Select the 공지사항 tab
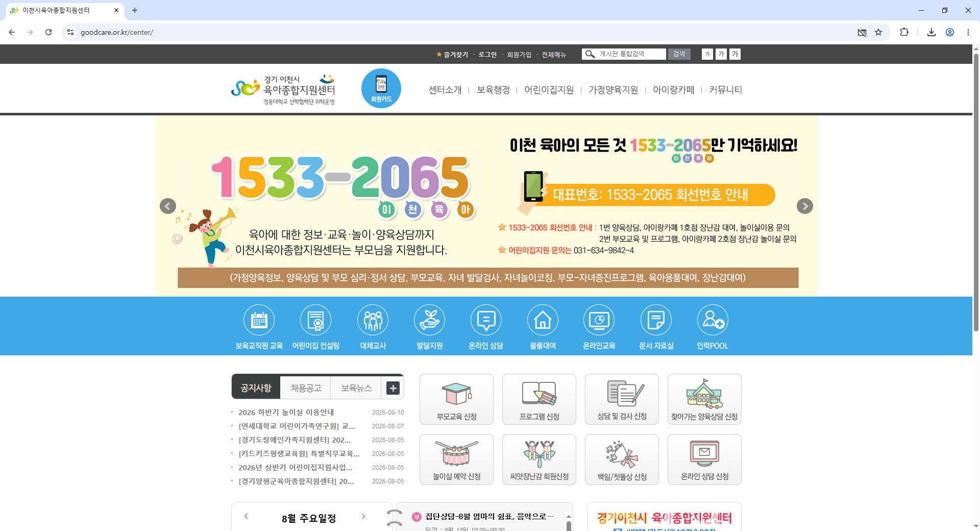The height and width of the screenshot is (531, 980). [256, 388]
